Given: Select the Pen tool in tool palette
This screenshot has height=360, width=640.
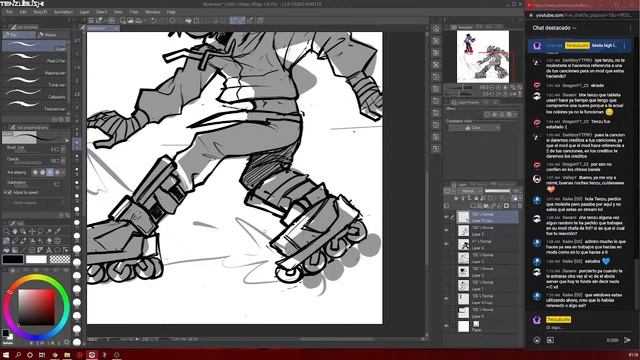Looking at the screenshot, I should pos(6,241).
